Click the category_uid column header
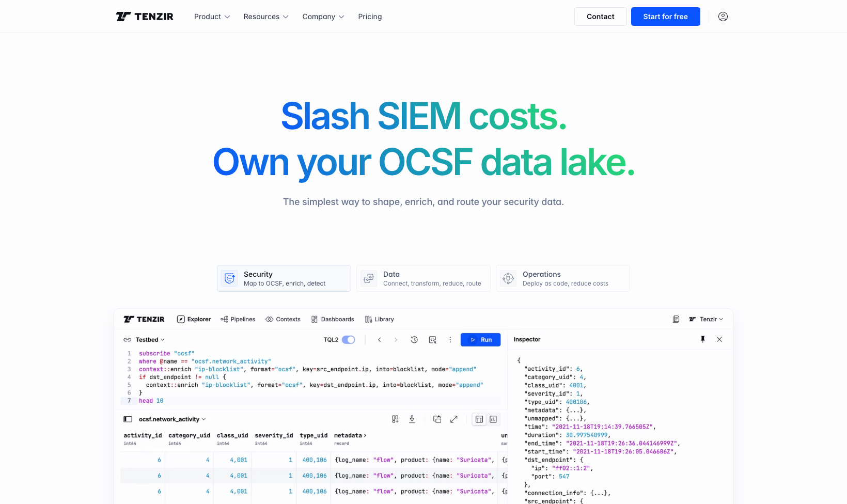Image resolution: width=847 pixels, height=504 pixels. [x=189, y=435]
